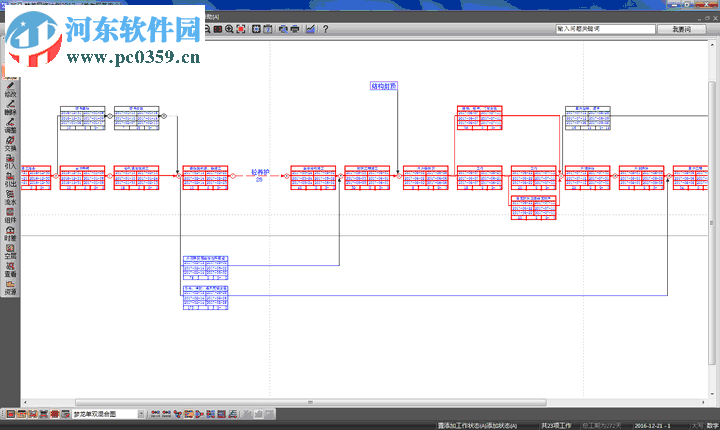Select the 修改 (modify) tool

tap(10, 89)
